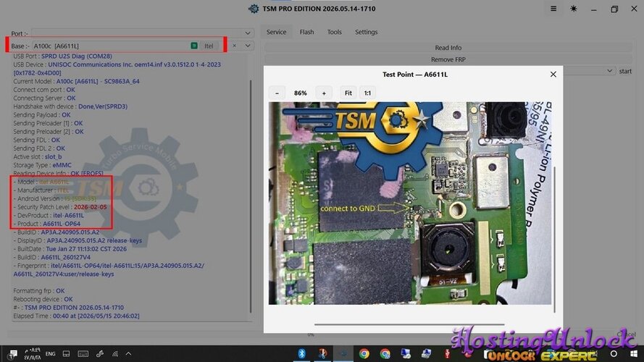
Task: Click the start button
Action: coord(625,72)
